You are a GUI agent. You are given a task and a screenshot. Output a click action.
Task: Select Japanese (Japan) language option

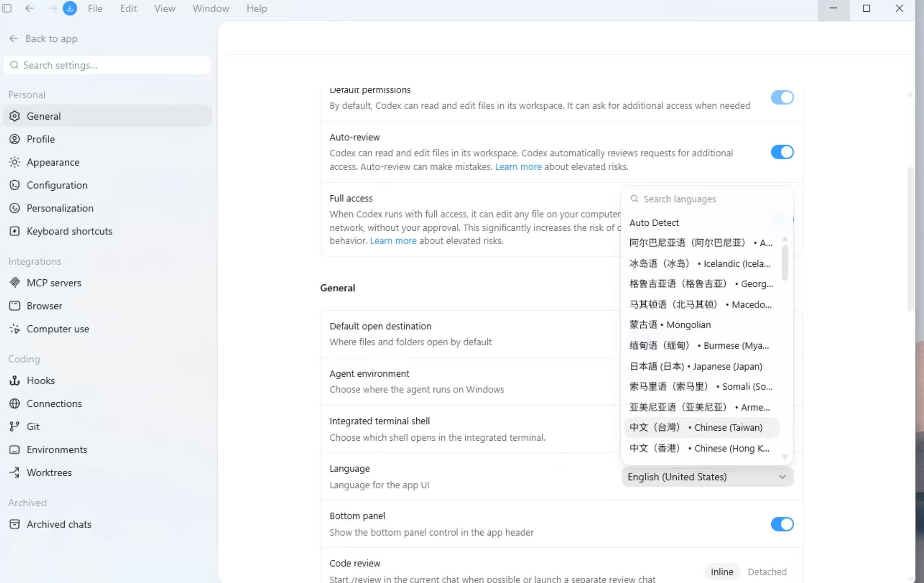[x=701, y=366]
